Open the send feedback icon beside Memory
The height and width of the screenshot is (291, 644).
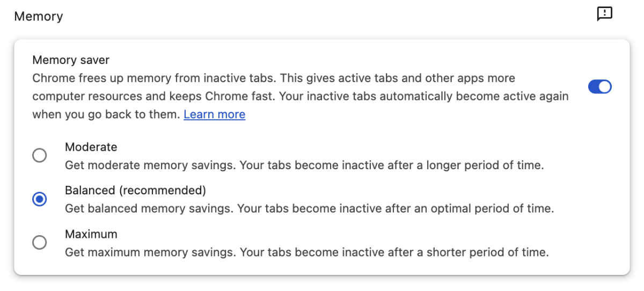pos(605,14)
